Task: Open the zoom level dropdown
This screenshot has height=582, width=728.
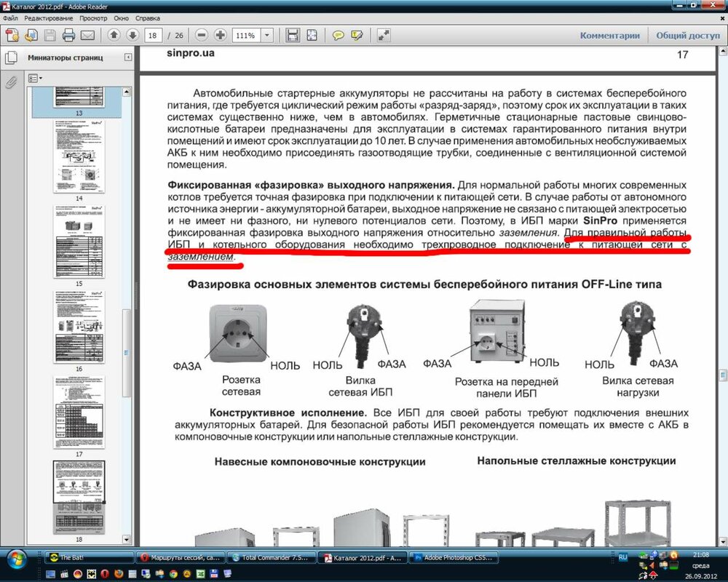Action: tap(267, 35)
